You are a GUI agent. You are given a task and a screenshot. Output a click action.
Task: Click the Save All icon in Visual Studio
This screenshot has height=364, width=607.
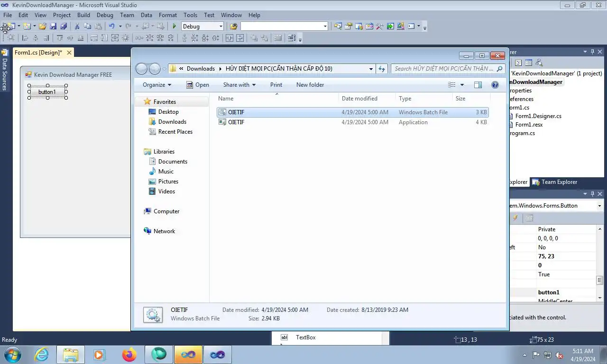point(64,27)
